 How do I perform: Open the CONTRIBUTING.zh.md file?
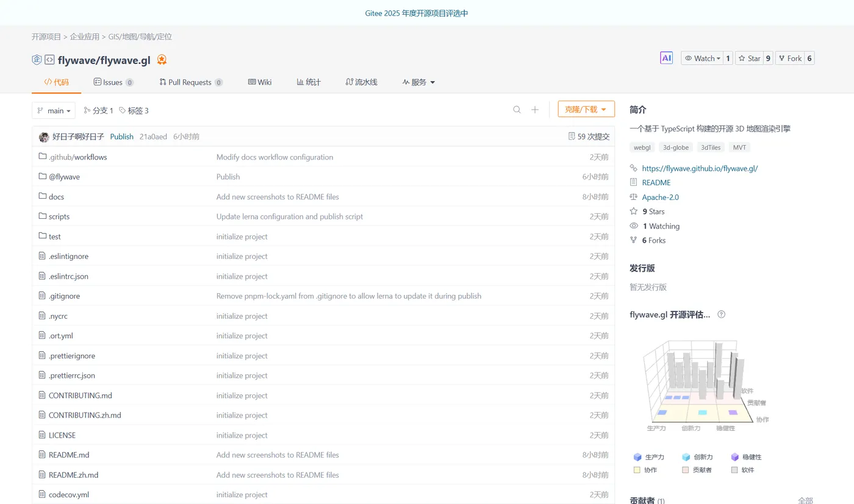(x=85, y=415)
